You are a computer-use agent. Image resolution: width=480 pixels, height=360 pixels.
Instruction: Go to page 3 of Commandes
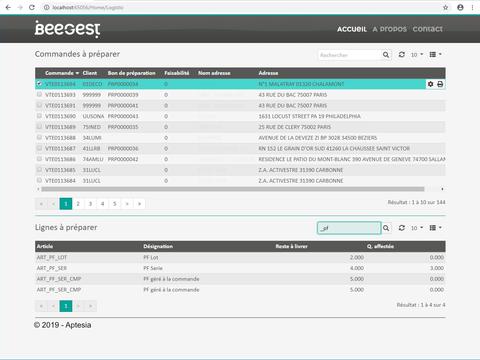[x=90, y=204]
